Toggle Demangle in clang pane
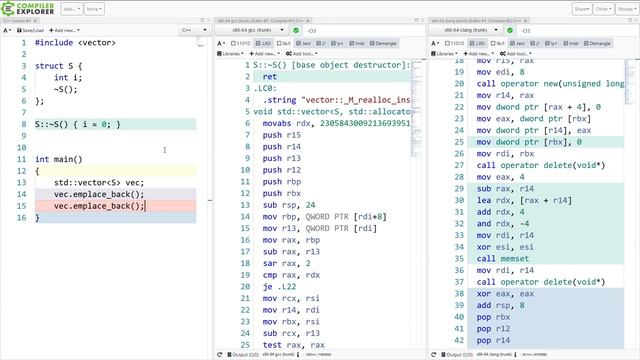The width and height of the screenshot is (640, 360). coord(597,43)
